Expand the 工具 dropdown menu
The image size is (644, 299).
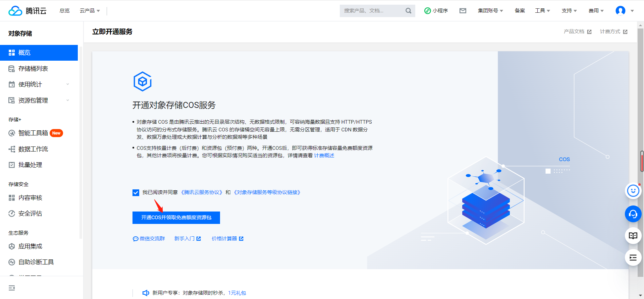click(542, 11)
